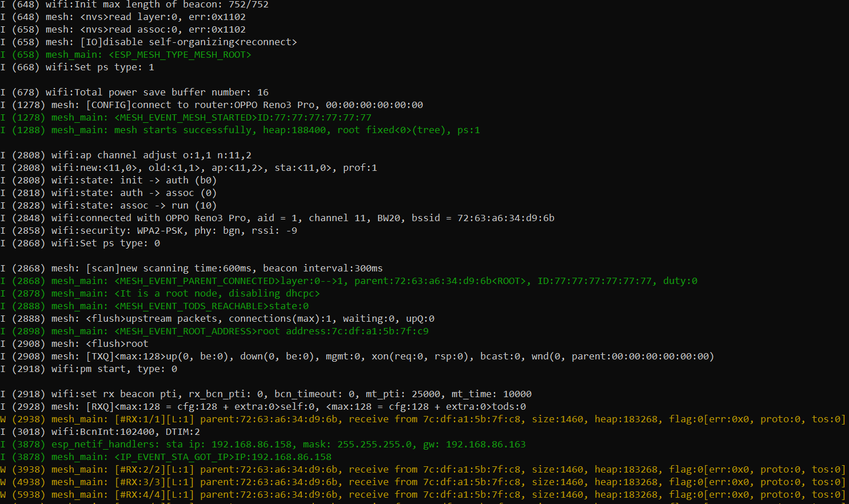The image size is (849, 504).
Task: Select the '<nvs>read assoc:0, err:0x1102' line
Action: point(123,30)
